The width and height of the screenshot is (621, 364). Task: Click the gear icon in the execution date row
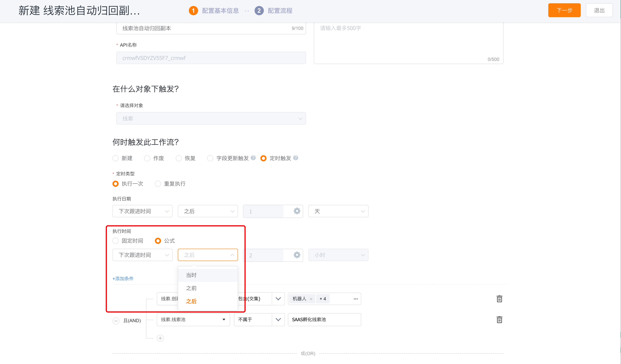click(297, 211)
